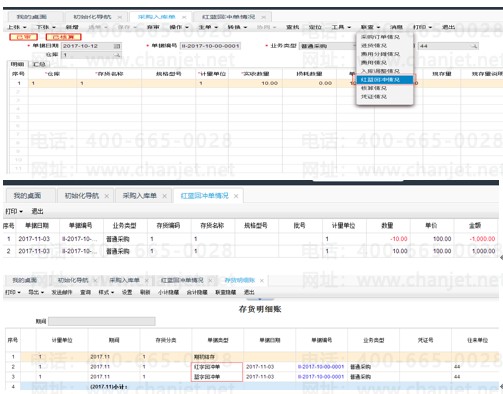Click 设置 in the ledger toolbar
The height and width of the screenshot is (394, 503).
[127, 292]
